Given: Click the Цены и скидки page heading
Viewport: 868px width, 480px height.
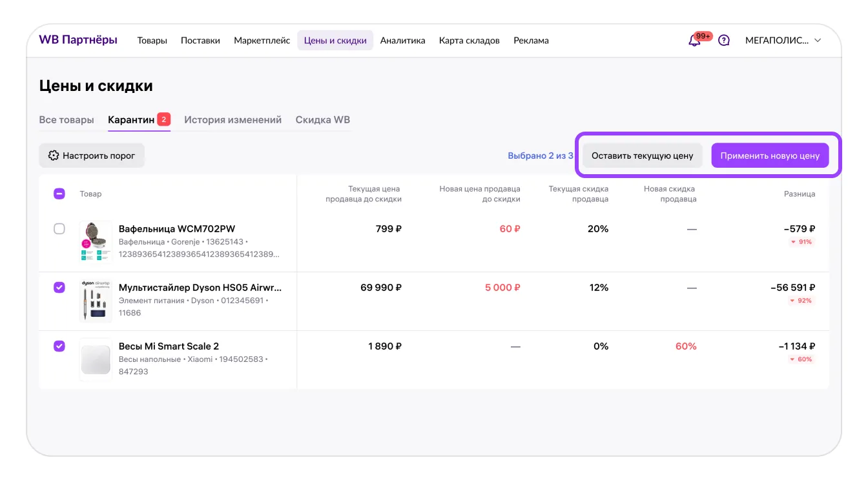Looking at the screenshot, I should click(96, 86).
